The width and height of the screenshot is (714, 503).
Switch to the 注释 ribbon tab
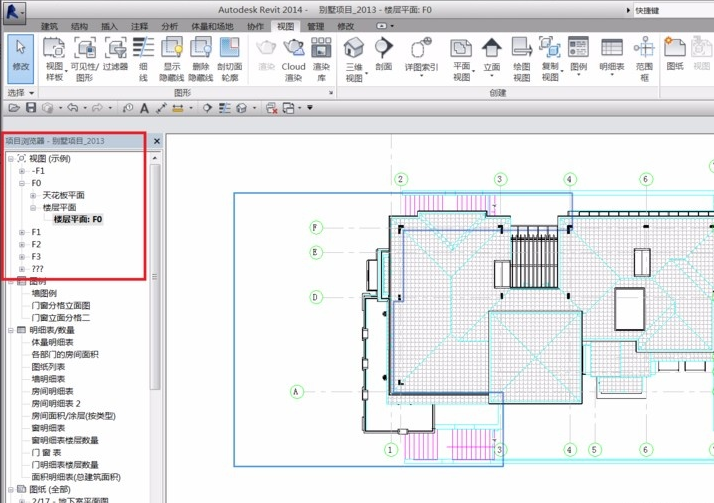coord(139,26)
